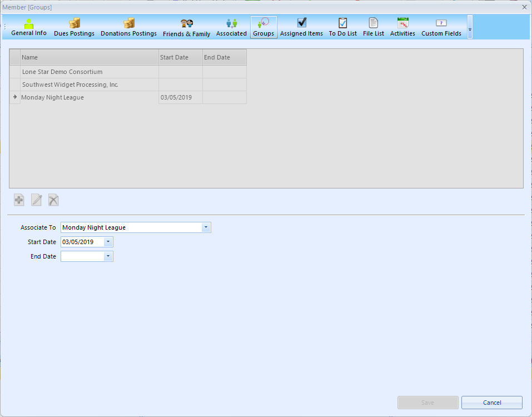
Task: Open the Associated tab
Action: tap(231, 27)
